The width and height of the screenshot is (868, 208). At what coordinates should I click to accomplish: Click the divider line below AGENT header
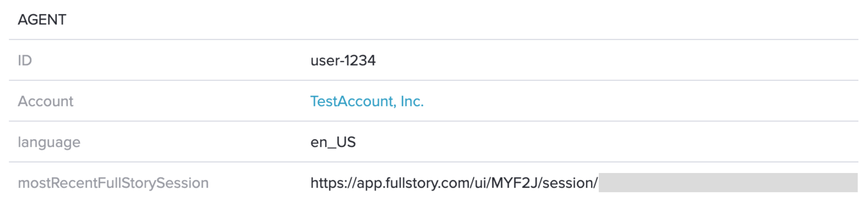click(433, 39)
